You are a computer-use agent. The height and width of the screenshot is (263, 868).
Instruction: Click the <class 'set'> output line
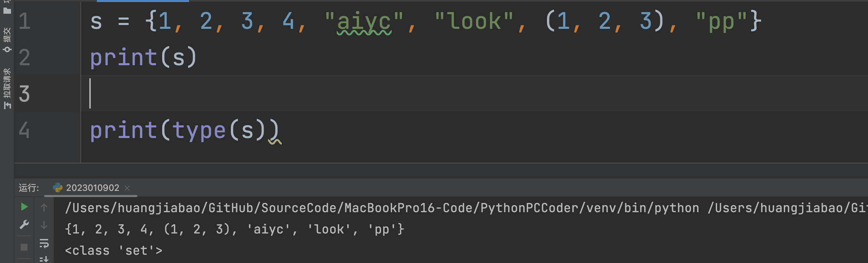click(x=114, y=251)
